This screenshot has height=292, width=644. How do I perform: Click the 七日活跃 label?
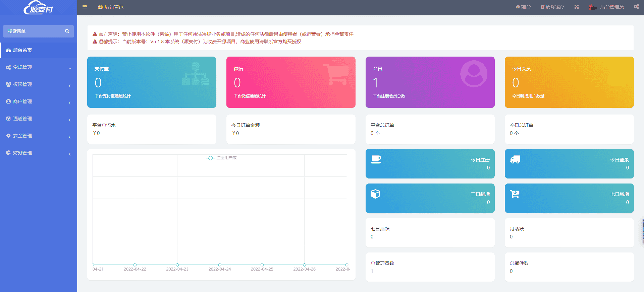tap(380, 229)
